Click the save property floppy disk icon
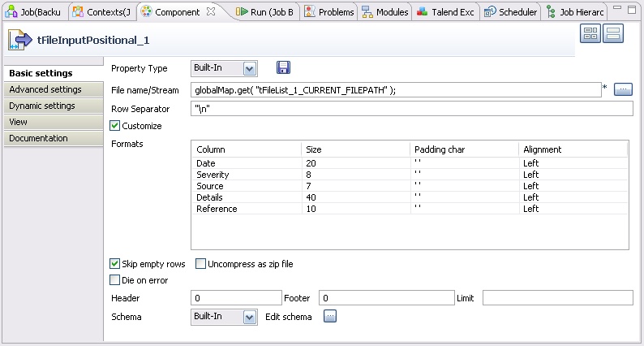644x346 pixels. point(283,68)
